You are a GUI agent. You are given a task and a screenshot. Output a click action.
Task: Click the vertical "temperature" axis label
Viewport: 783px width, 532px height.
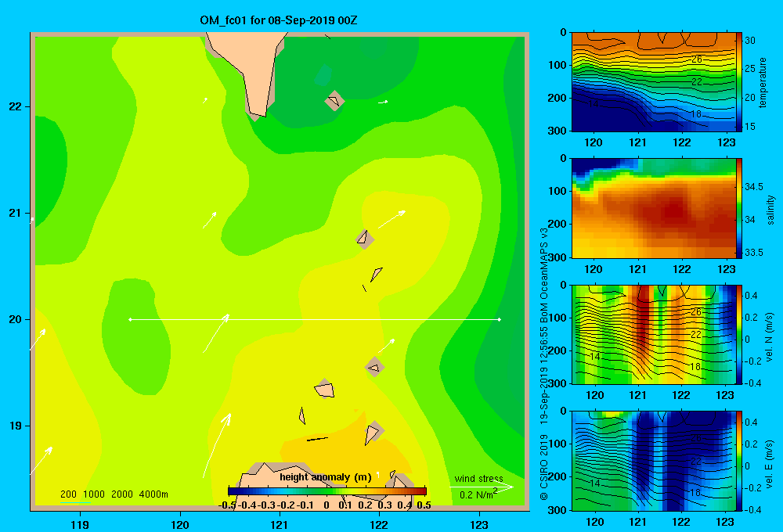click(x=763, y=82)
